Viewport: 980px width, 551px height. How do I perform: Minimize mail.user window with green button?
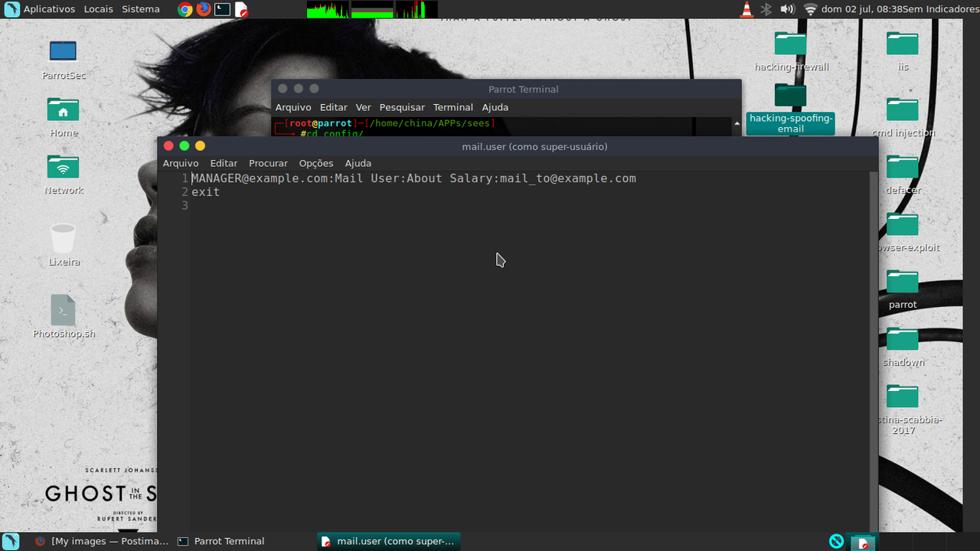click(x=185, y=145)
